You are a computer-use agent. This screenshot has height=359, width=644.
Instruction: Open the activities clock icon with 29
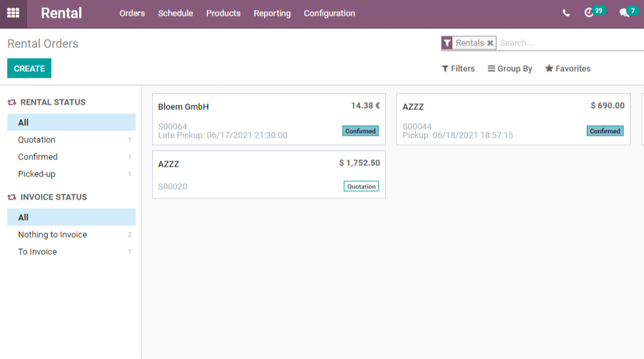589,13
